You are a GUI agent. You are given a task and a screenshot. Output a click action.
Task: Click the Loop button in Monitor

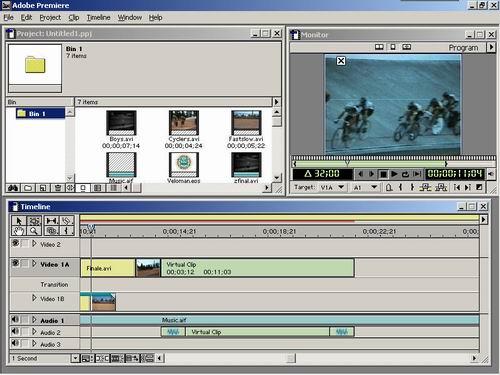coord(405,174)
